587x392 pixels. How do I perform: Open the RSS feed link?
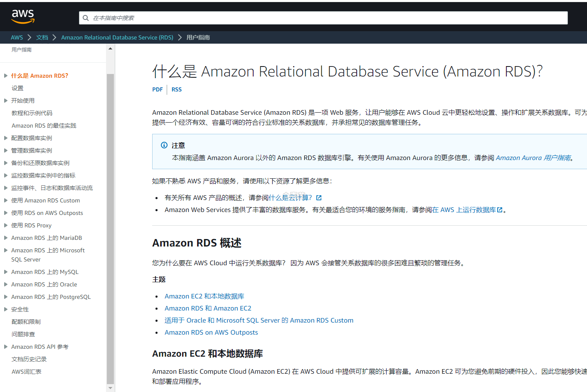coord(176,89)
